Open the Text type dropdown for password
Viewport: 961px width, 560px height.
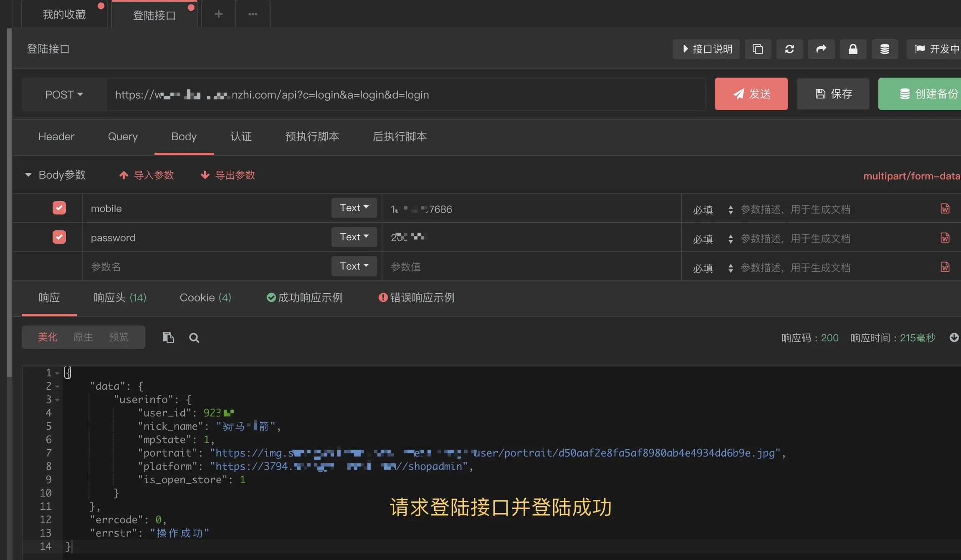point(354,237)
